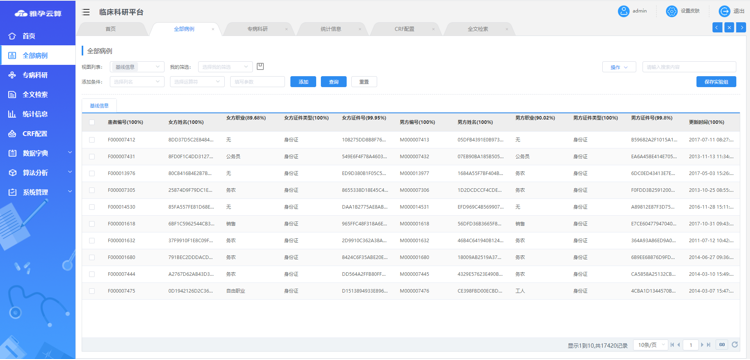Click the search content input box
The image size is (750, 360).
(x=689, y=67)
